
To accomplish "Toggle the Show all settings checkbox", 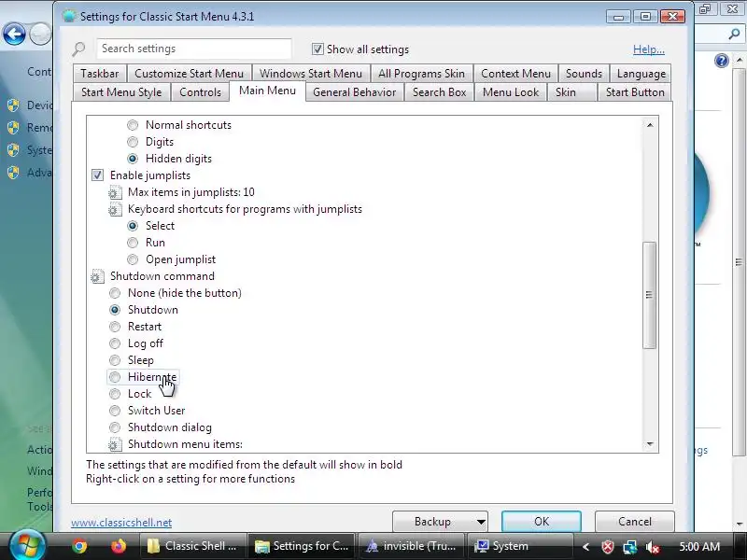I will (x=317, y=49).
